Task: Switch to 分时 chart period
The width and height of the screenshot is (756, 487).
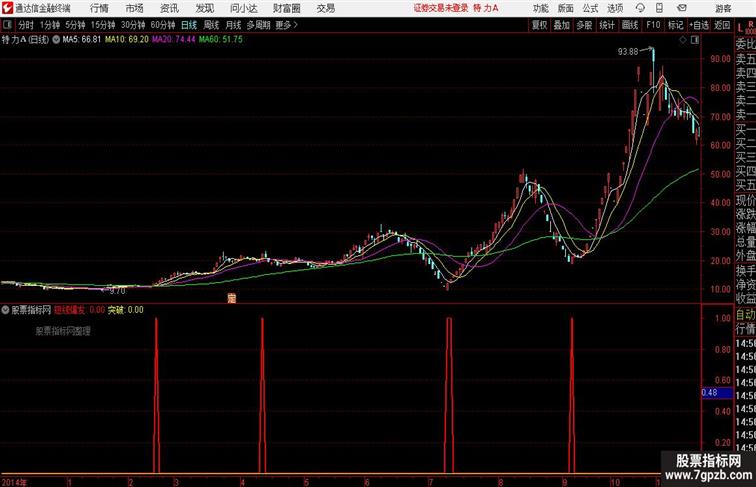Action: (x=26, y=25)
